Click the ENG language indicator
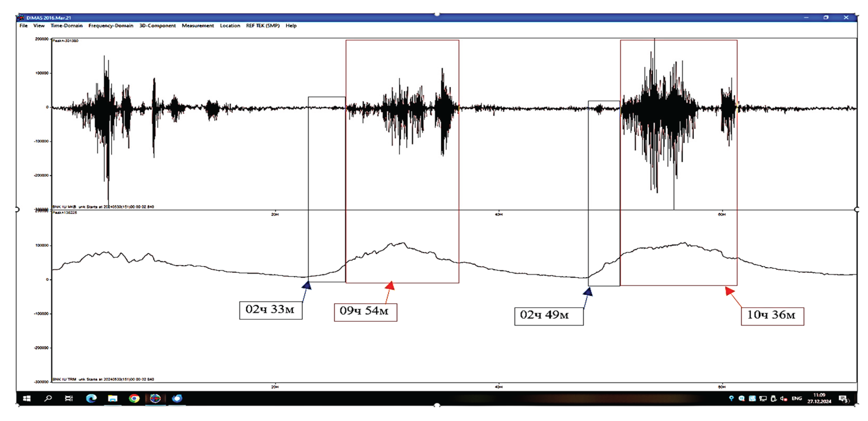The height and width of the screenshot is (421, 868). [x=797, y=398]
